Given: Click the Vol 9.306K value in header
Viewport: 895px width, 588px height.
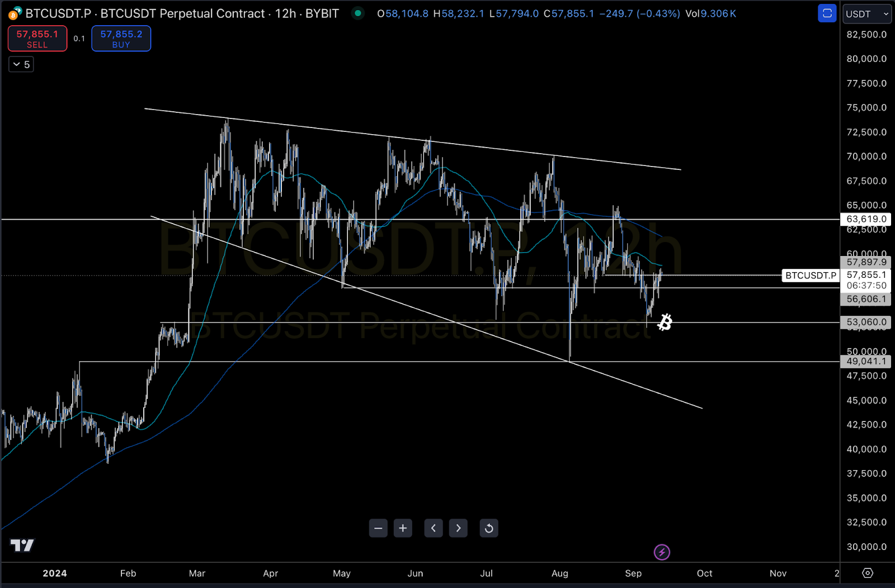Looking at the screenshot, I should click(x=711, y=13).
